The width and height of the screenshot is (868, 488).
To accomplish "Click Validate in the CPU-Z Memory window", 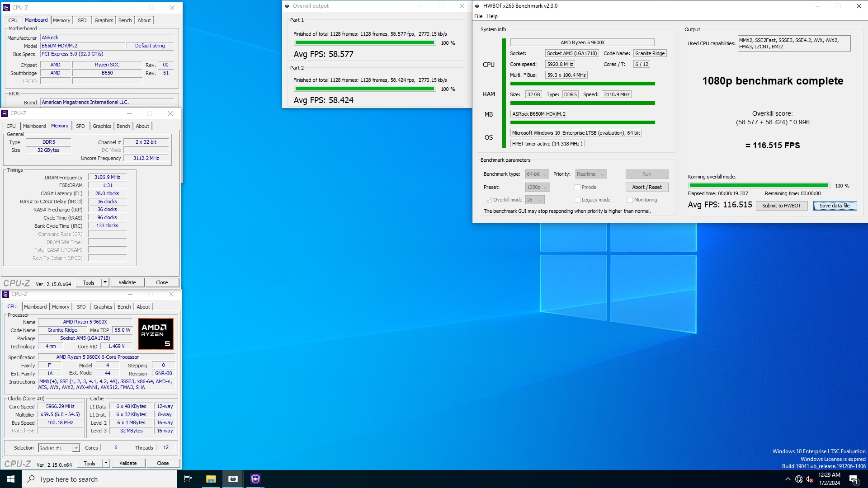I will pyautogui.click(x=127, y=282).
